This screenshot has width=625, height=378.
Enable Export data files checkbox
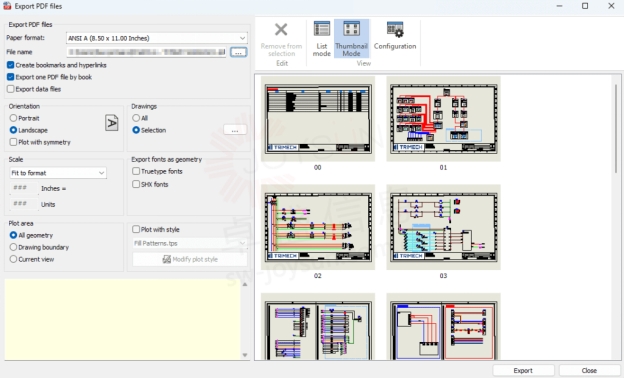click(x=11, y=89)
